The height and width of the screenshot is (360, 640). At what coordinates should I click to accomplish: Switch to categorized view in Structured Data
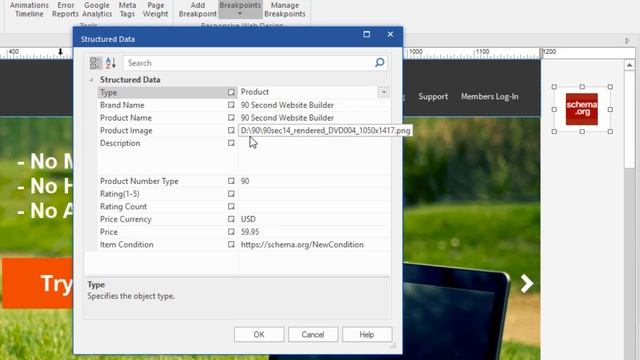[96, 63]
